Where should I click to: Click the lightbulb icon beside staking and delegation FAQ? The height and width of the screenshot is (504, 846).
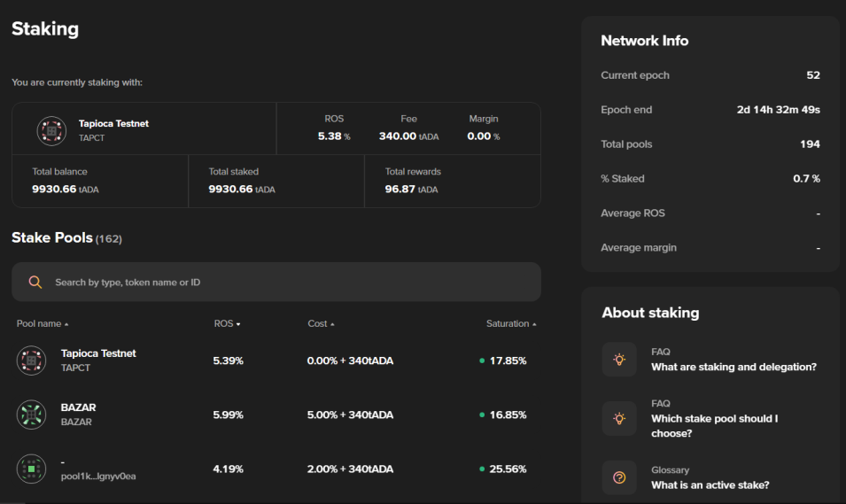619,360
